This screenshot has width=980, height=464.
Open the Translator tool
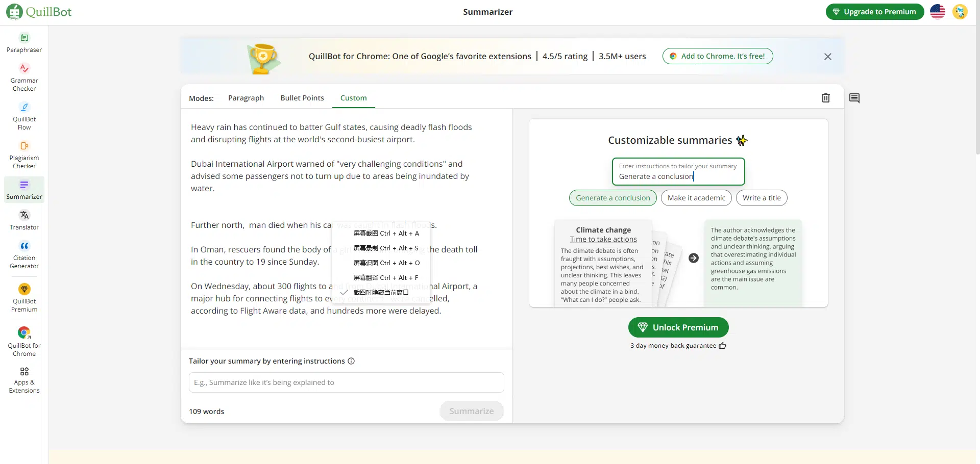coord(24,220)
